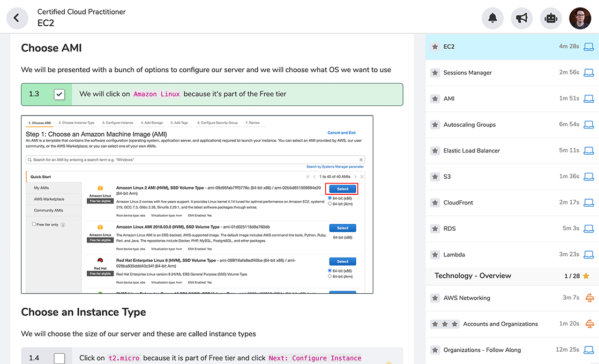
Task: Star the S3 lesson
Action: pyautogui.click(x=435, y=177)
